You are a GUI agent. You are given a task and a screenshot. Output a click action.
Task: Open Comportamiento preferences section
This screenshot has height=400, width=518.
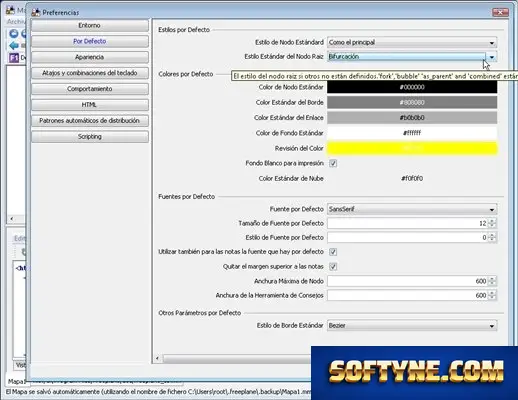pyautogui.click(x=90, y=89)
